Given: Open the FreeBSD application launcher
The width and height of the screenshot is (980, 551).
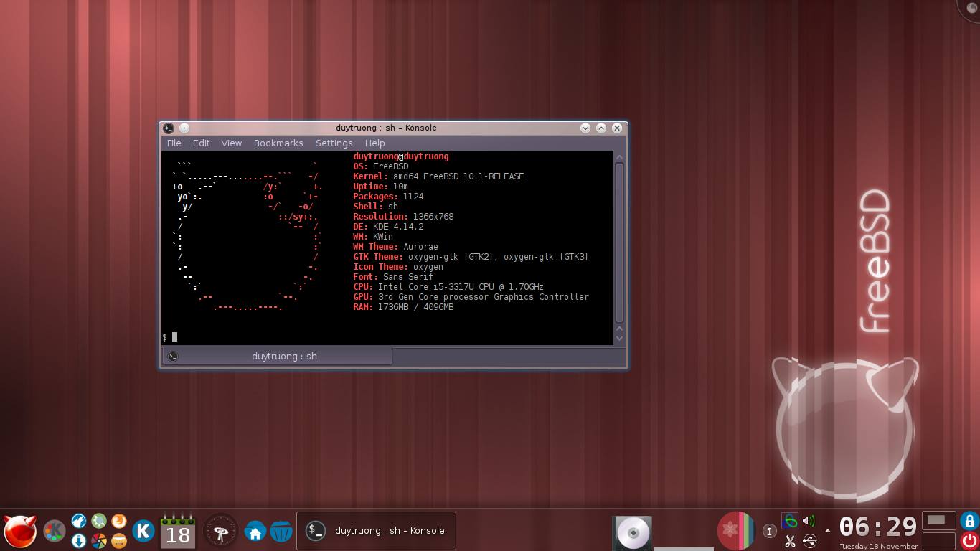Looking at the screenshot, I should pos(19,531).
